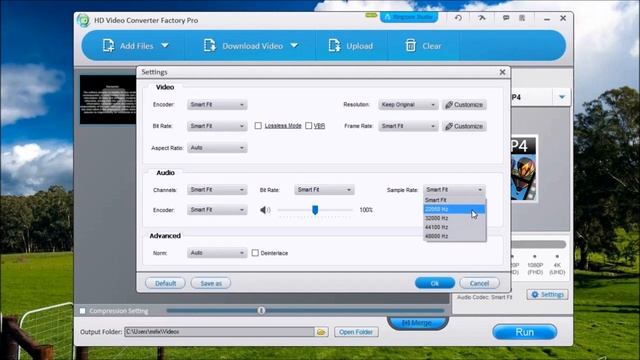
Task: Select 48000 Hz sample rate option
Action: 454,236
